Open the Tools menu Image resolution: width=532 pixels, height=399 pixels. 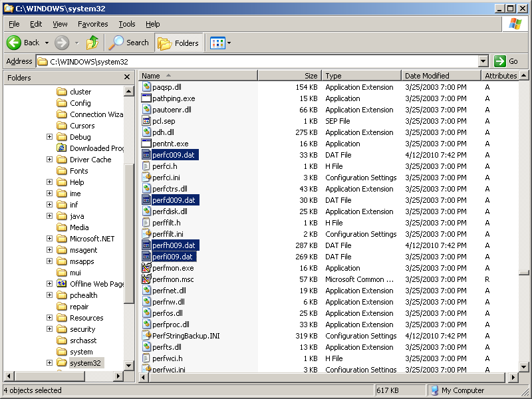127,24
